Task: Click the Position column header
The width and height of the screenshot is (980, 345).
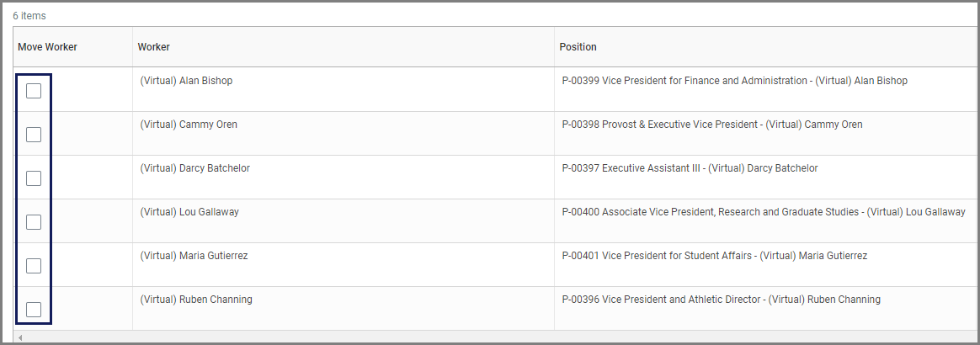Action: (578, 47)
